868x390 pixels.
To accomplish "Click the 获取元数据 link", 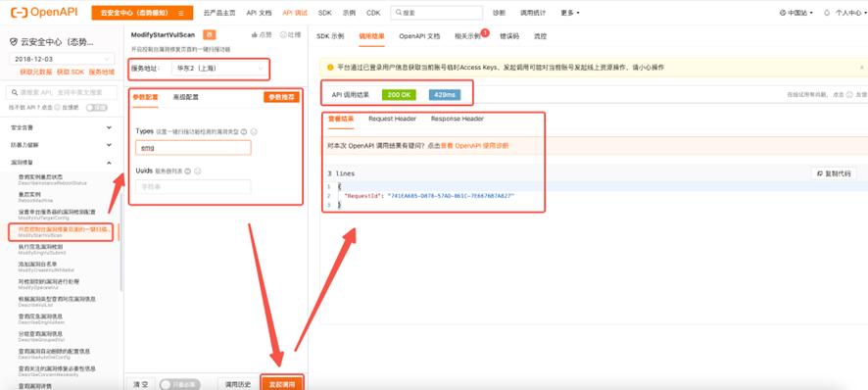I will point(35,72).
